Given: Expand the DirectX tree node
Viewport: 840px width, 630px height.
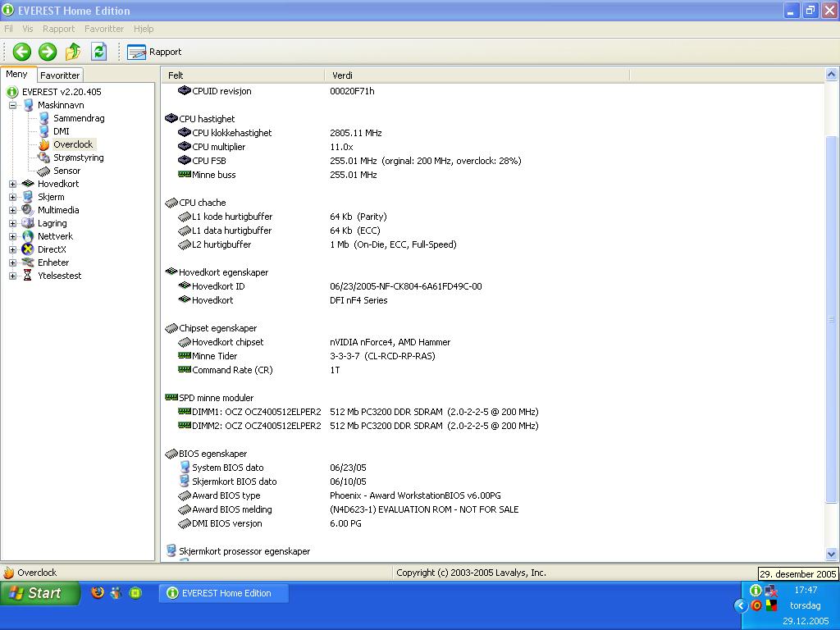Looking at the screenshot, I should 12,249.
